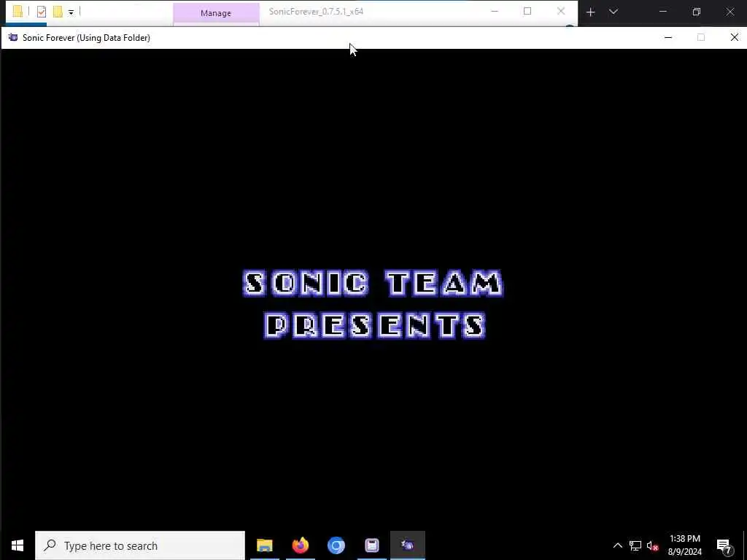This screenshot has width=747, height=560.
Task: Open the Windows Start menu
Action: tap(18, 545)
